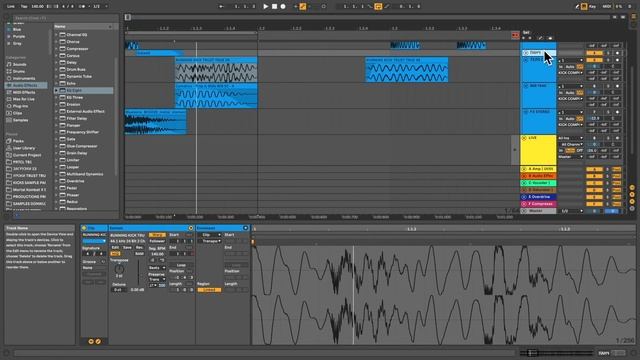Select the F Compressor return track
The height and width of the screenshot is (360, 640).
tap(538, 204)
